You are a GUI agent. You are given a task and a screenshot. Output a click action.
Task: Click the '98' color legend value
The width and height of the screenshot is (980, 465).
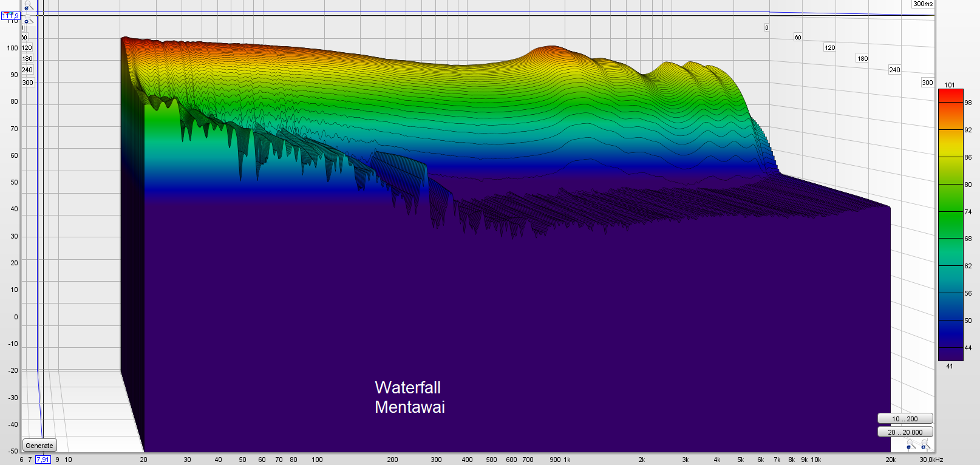click(x=968, y=103)
